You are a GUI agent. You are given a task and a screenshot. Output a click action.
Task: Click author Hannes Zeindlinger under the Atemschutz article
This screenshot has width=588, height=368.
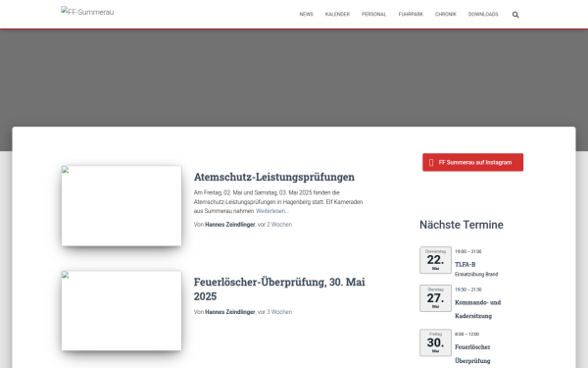230,225
